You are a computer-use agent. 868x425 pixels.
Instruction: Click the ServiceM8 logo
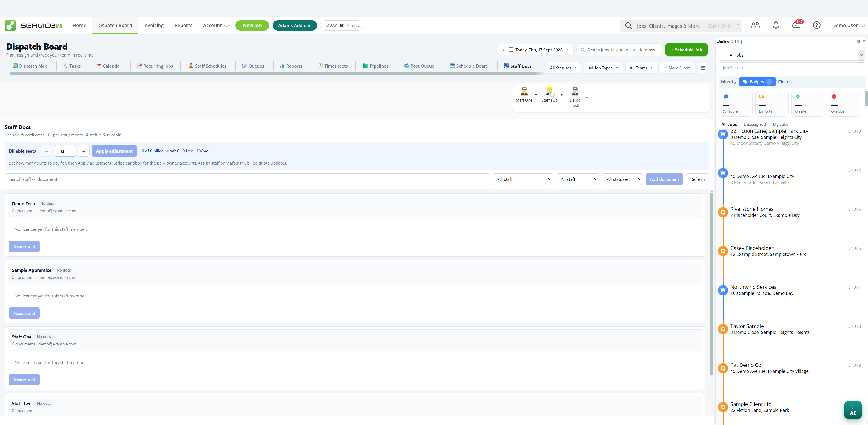(33, 25)
